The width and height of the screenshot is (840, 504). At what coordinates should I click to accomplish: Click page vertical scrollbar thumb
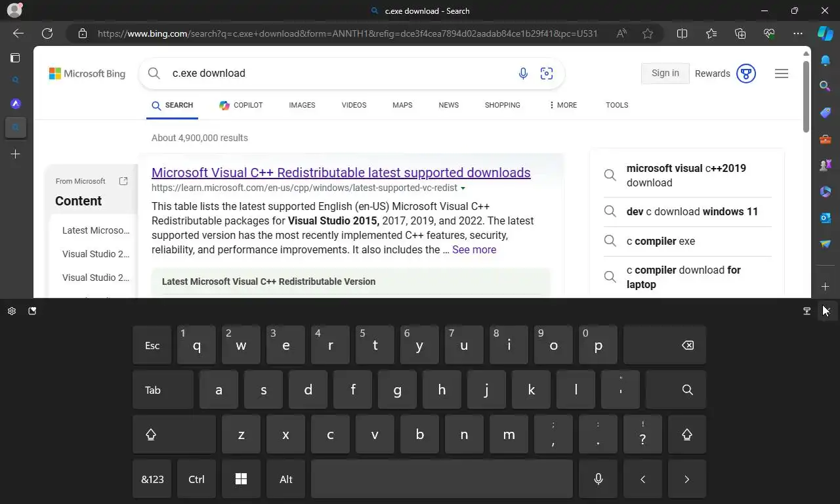click(807, 97)
